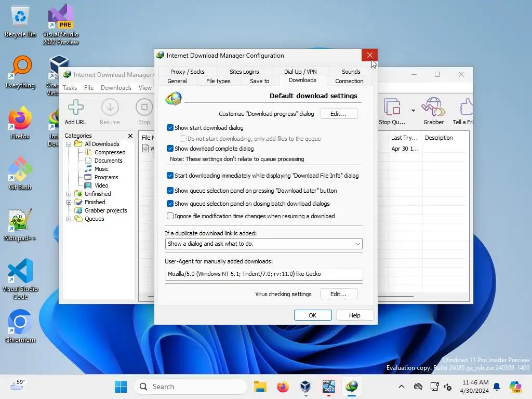Close the Categories panel with X
The image size is (532, 399).
[130, 136]
